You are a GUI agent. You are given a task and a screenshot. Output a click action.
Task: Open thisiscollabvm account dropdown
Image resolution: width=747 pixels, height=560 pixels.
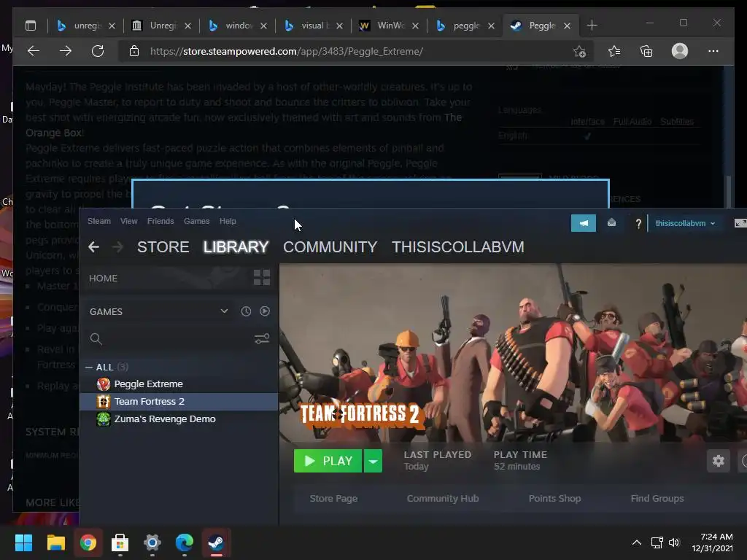pyautogui.click(x=685, y=223)
